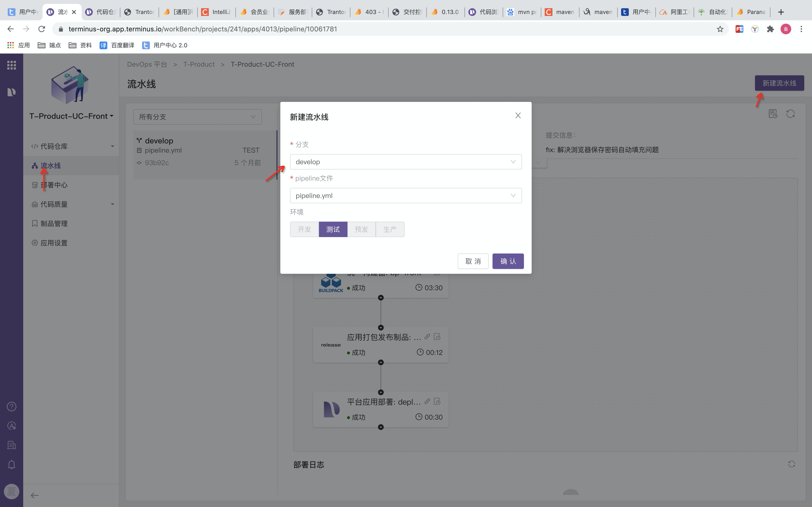The width and height of the screenshot is (812, 507).
Task: Expand the 所有分支 branch filter
Action: coord(197,117)
